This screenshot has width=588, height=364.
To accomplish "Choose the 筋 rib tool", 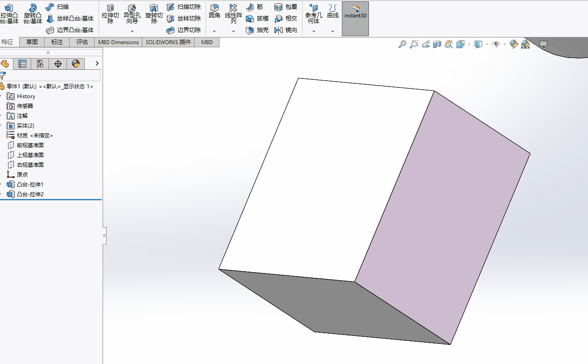I will (254, 7).
